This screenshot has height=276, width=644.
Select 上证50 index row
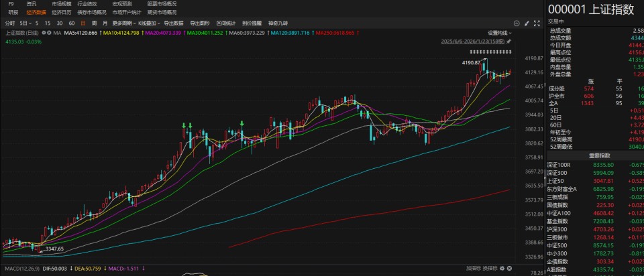pos(595,181)
